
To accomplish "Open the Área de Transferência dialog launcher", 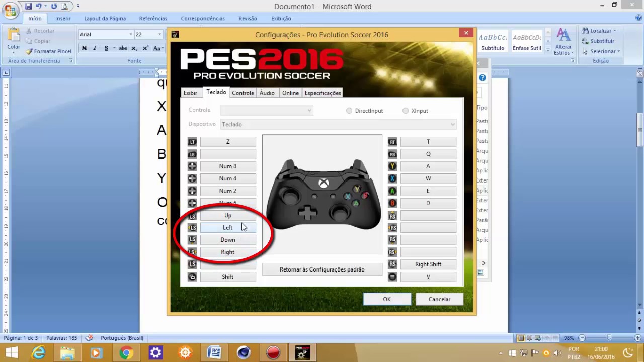I will [x=70, y=61].
